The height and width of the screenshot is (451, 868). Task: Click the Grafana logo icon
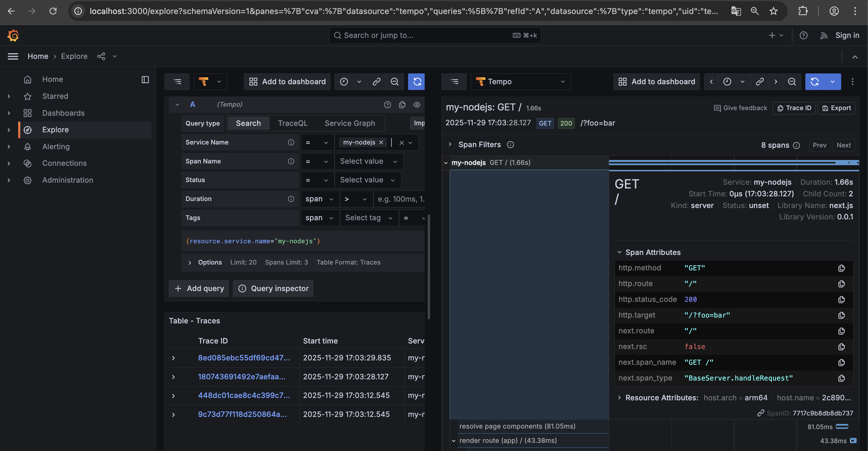13,35
